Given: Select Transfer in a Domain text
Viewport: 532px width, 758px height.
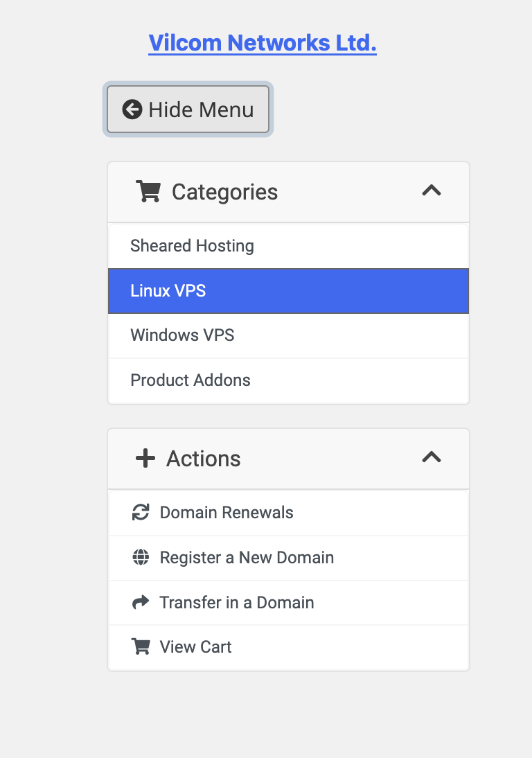Looking at the screenshot, I should click(237, 603).
